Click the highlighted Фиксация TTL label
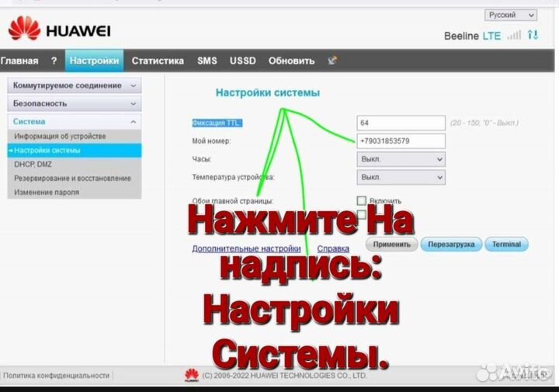This screenshot has height=392, width=559. 217,123
